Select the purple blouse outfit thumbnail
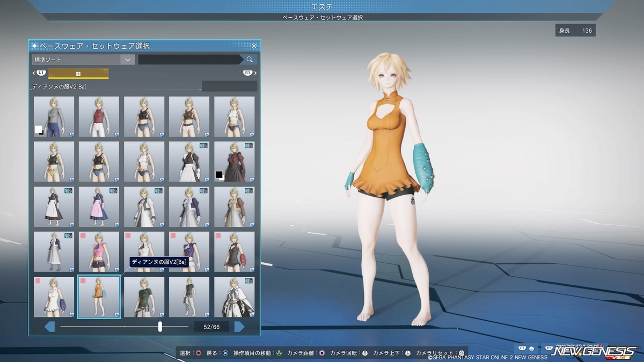644x362 pixels. coord(189,252)
